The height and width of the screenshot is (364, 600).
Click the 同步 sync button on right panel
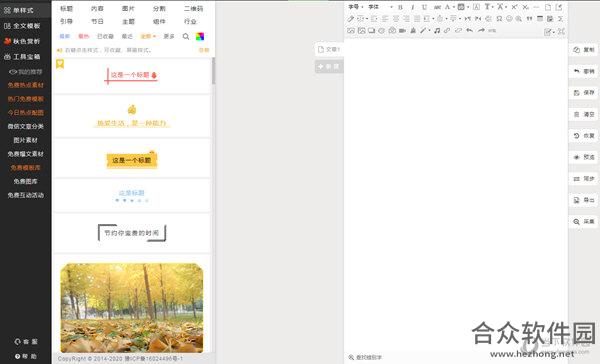click(x=584, y=178)
